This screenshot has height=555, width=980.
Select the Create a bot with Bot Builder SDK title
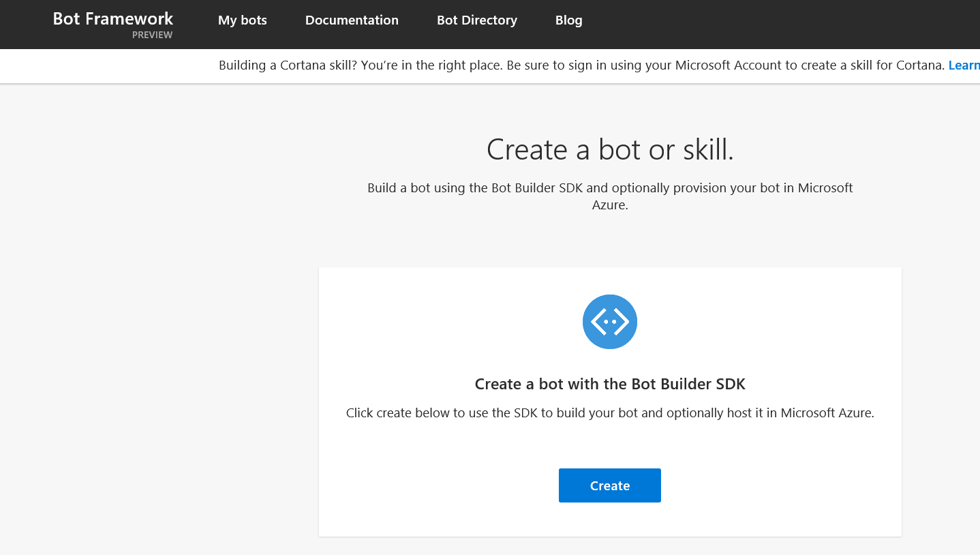click(609, 384)
